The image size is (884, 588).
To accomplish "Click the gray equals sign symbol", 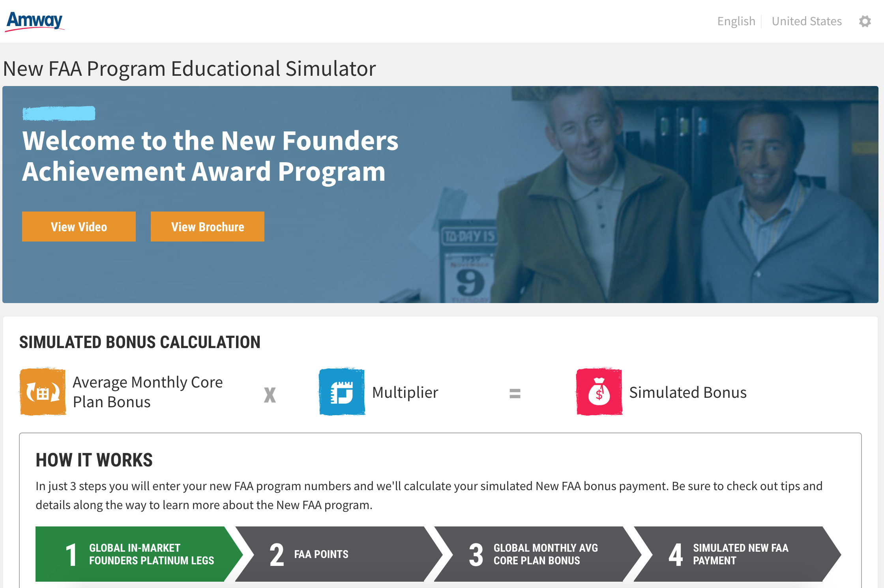I will [515, 393].
